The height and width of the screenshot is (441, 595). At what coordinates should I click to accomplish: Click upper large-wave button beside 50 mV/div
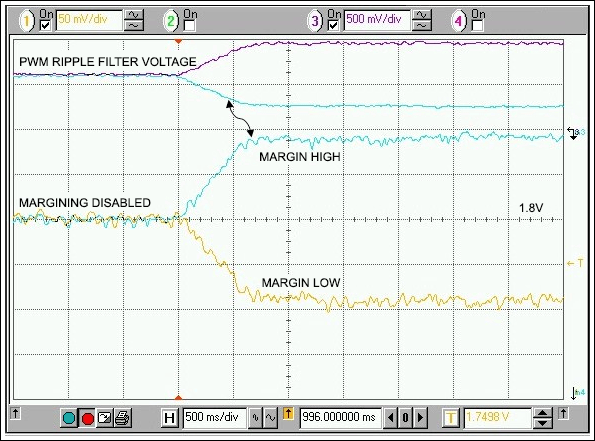pyautogui.click(x=134, y=15)
